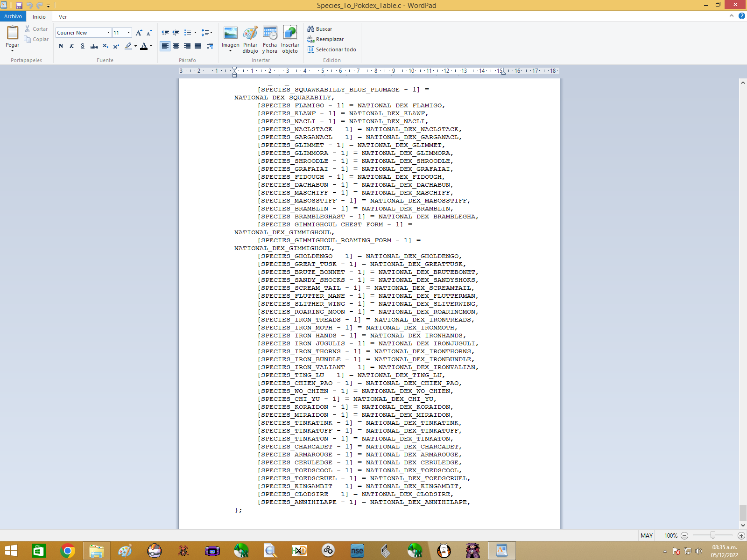Click Buscar to find text
The image size is (747, 560).
pos(320,29)
